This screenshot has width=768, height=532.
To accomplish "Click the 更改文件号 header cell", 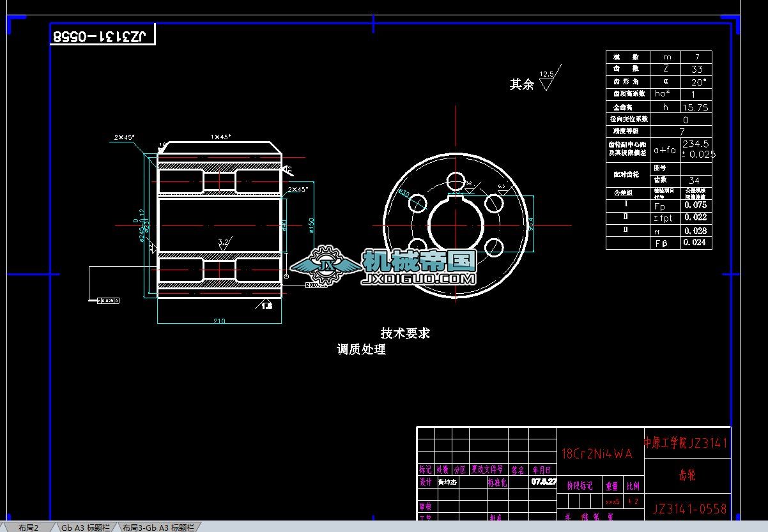I will 488,469.
